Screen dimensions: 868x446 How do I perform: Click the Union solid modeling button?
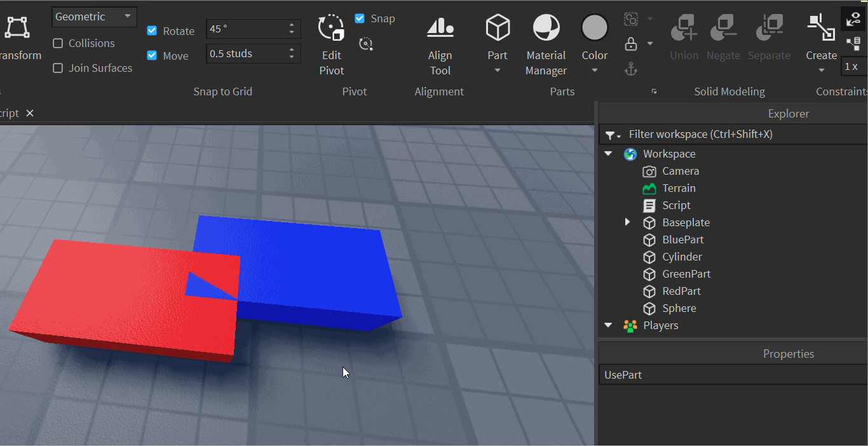(684, 38)
